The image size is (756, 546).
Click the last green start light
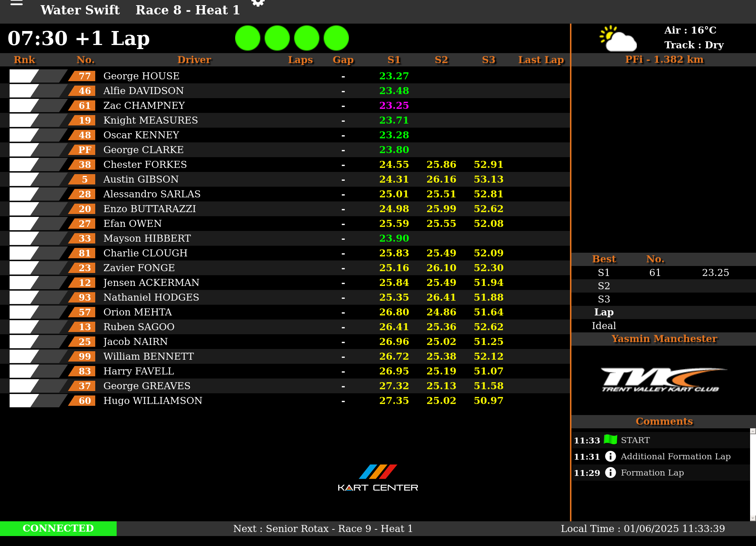[x=336, y=38]
